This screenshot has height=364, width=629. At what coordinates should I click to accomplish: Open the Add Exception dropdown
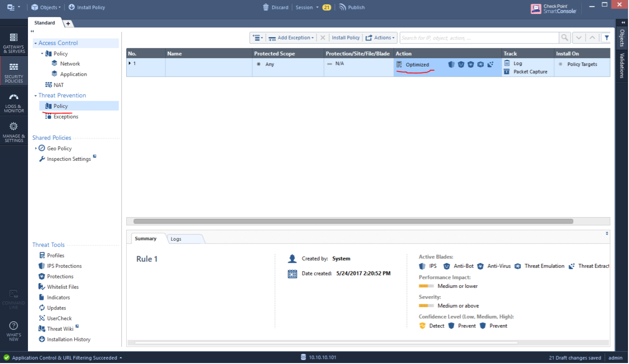tap(291, 38)
